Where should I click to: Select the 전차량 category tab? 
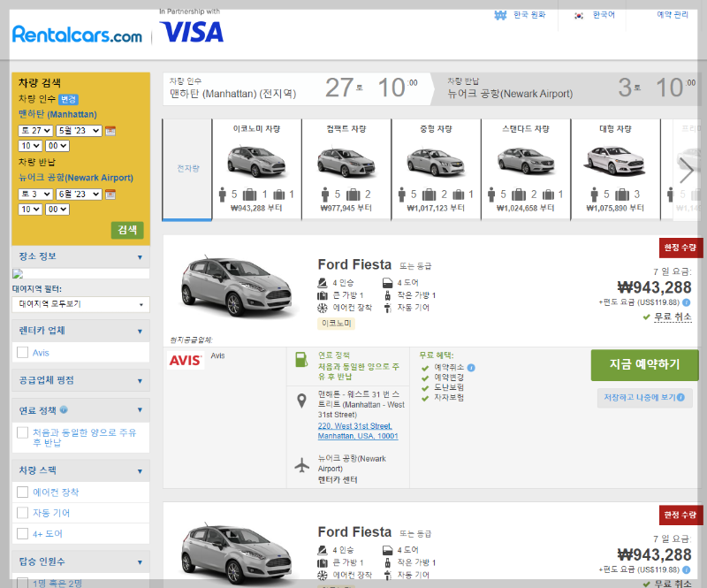pos(187,169)
